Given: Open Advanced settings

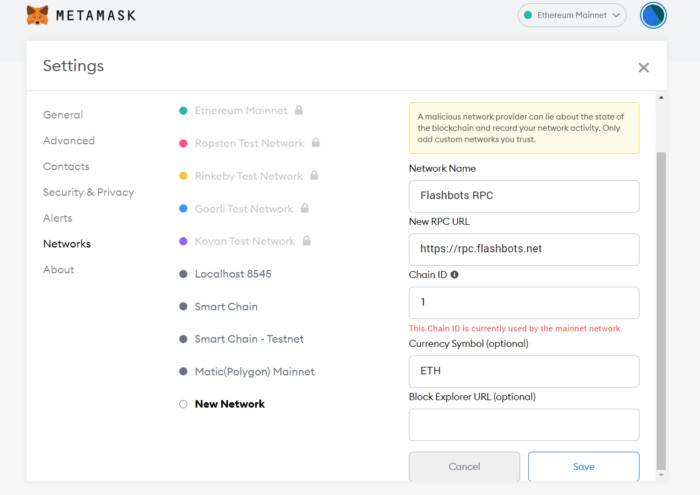Looking at the screenshot, I should pos(69,141).
